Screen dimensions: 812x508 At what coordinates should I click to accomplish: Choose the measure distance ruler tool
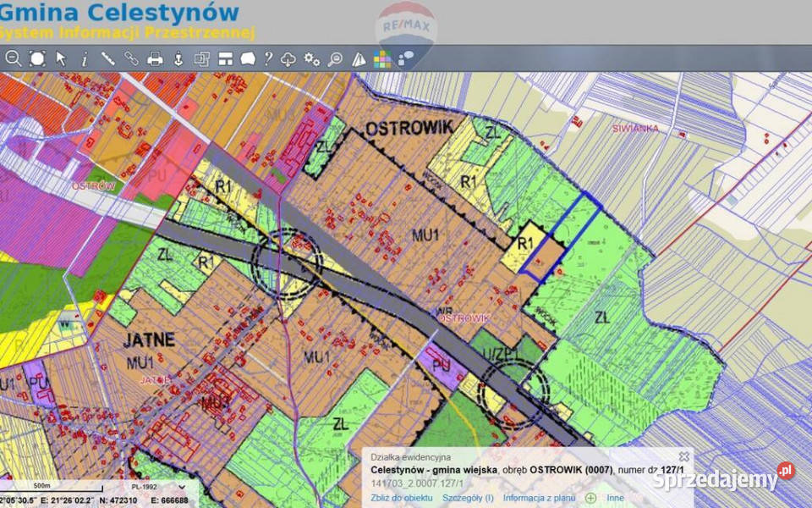pyautogui.click(x=108, y=58)
